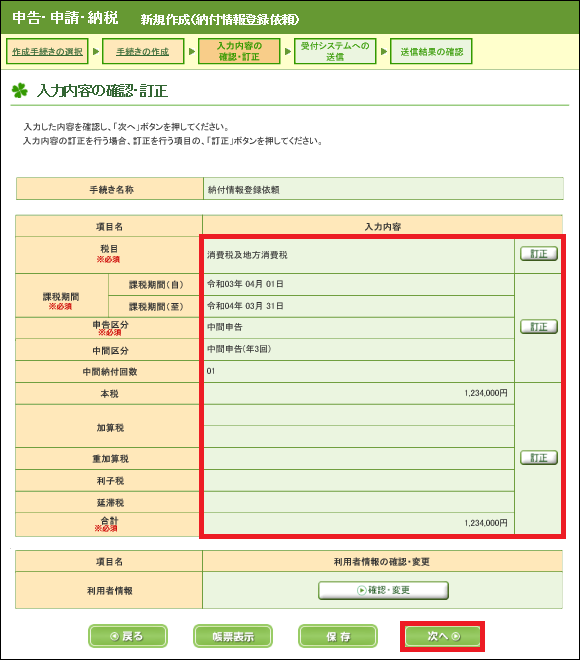580x660 pixels.
Task: Click the green clover icon beside the heading
Action: (19, 90)
